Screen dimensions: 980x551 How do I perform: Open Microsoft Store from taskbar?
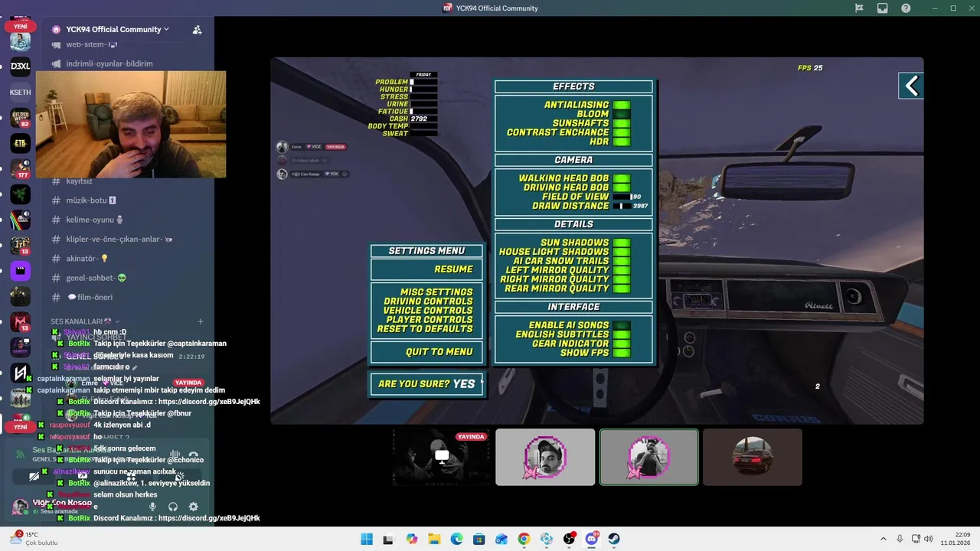point(479,539)
